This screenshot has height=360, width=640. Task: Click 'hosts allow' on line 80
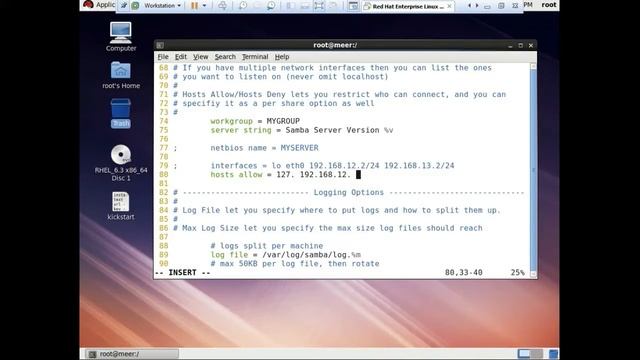pyautogui.click(x=236, y=175)
